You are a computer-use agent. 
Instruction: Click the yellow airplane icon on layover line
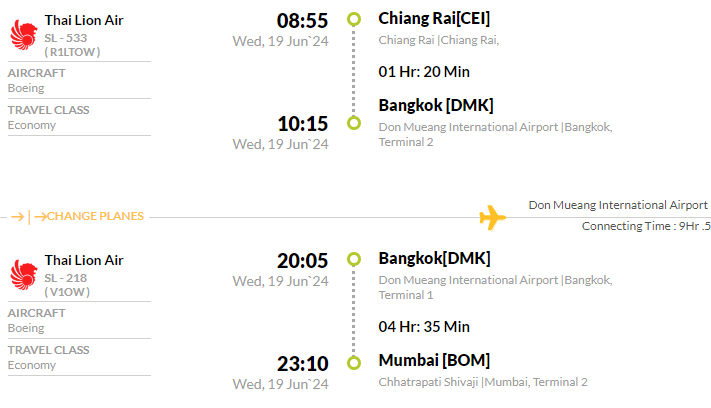click(492, 218)
